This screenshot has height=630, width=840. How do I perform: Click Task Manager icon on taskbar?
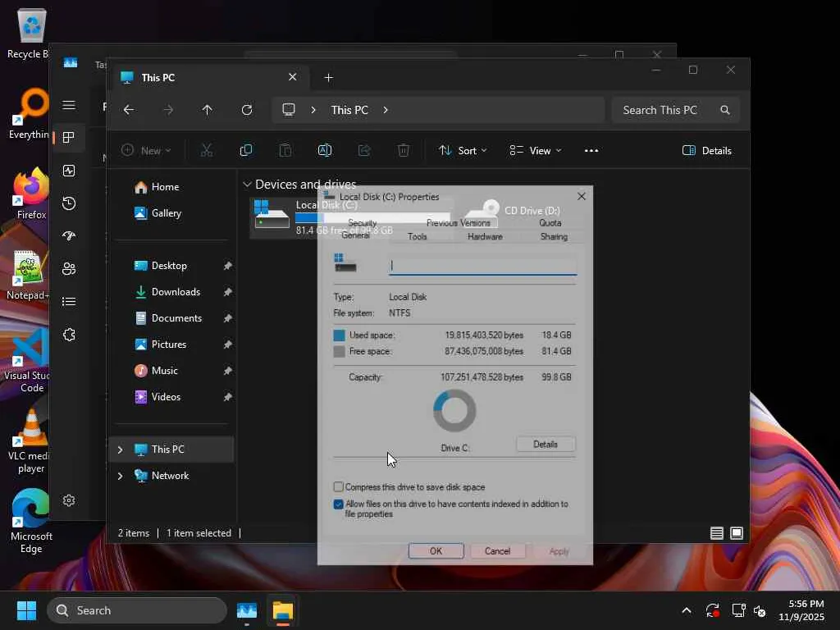click(246, 610)
